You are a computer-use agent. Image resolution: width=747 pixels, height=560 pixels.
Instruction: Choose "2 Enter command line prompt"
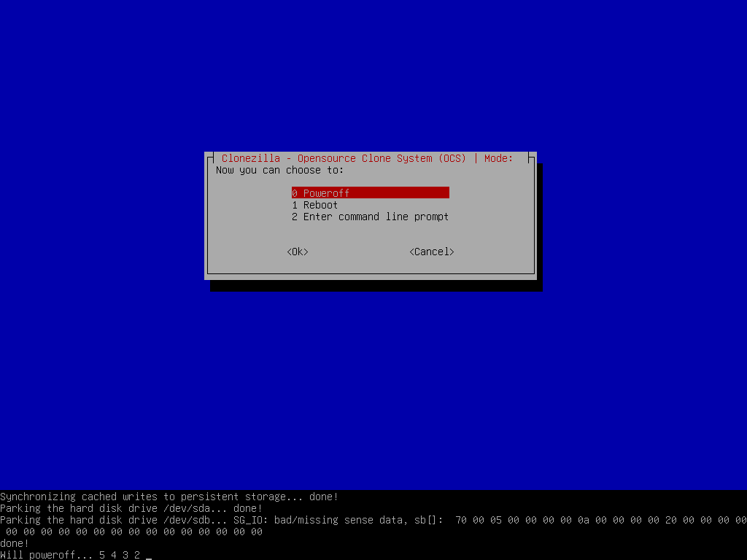click(x=370, y=217)
